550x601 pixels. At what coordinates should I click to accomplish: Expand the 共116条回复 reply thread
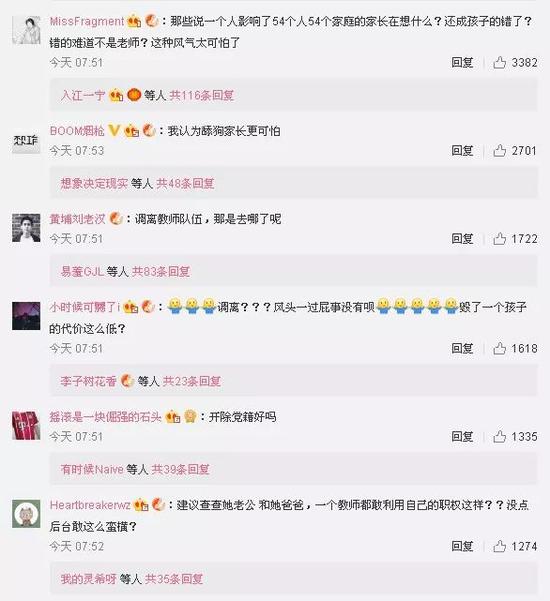tap(202, 95)
